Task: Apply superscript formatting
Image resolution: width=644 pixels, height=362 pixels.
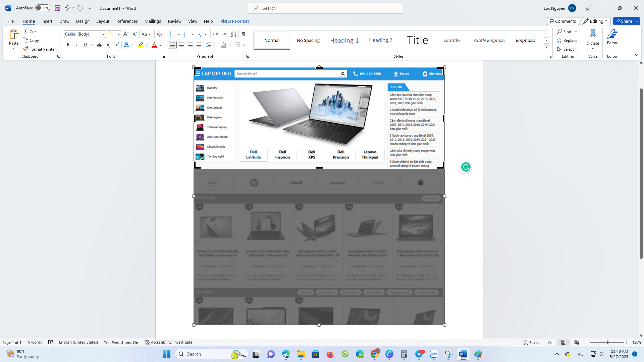Action: click(117, 45)
